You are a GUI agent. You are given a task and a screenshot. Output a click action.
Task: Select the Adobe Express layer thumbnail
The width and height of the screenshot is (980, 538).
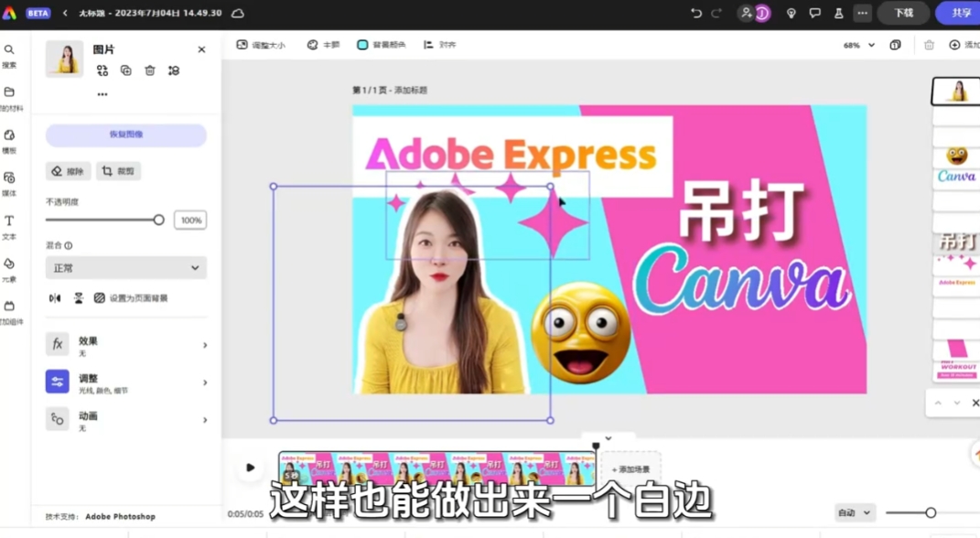(956, 283)
